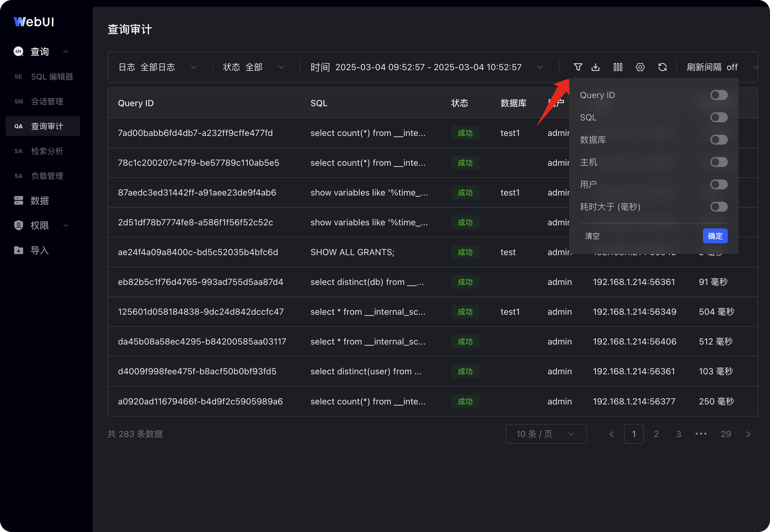Open the column display settings icon

point(618,67)
